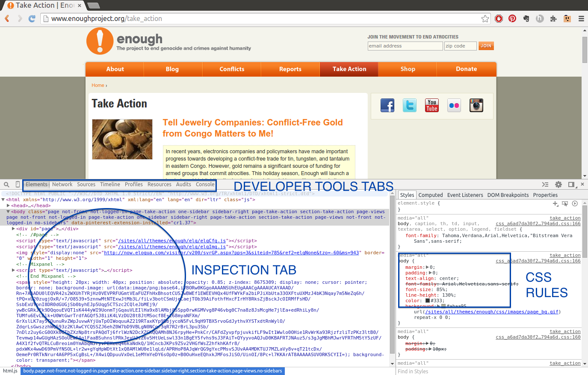This screenshot has width=588, height=375.
Task: Go back using the browser back arrow
Action: (7, 18)
